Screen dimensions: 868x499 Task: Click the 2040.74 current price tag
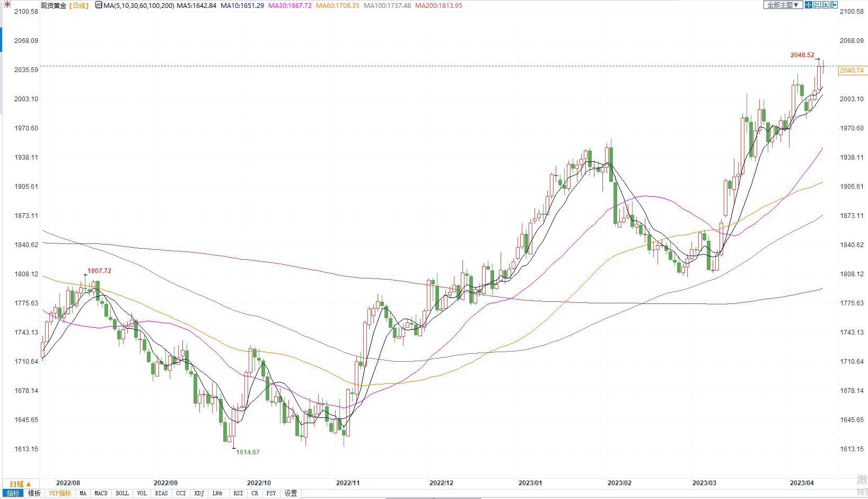[x=852, y=71]
